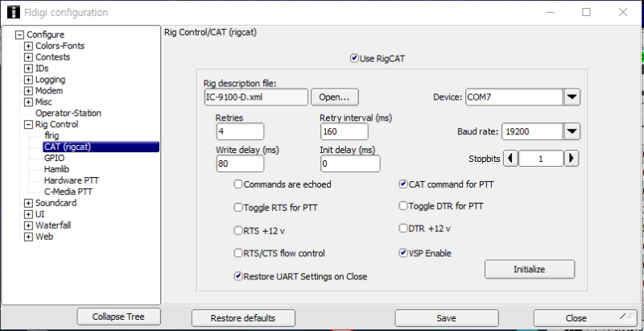Maximize the Fldigi configuration window

[586, 12]
